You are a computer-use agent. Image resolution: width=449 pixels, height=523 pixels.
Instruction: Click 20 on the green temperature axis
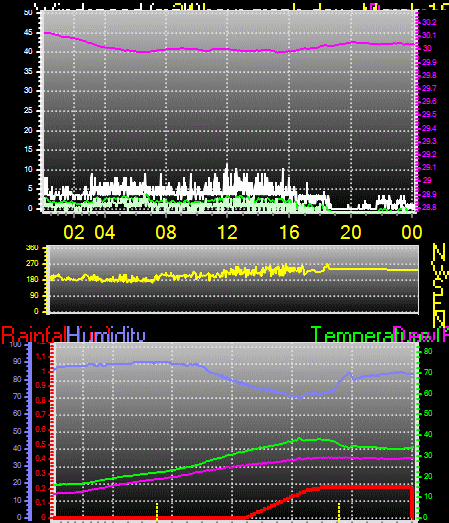coord(428,476)
